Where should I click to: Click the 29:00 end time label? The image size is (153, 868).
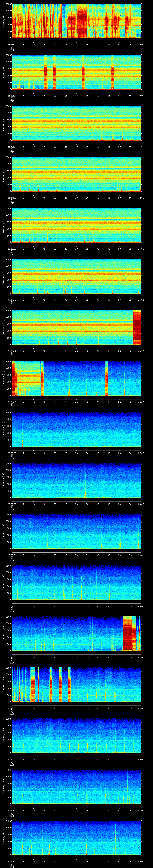click(141, 44)
